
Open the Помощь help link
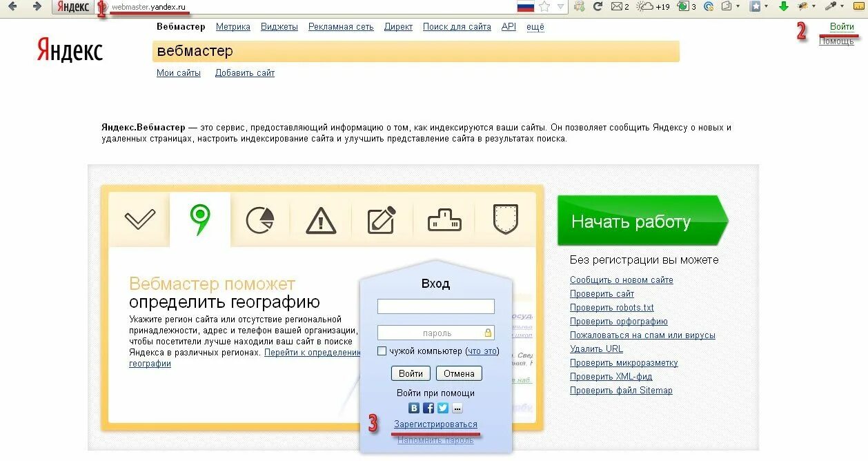click(x=836, y=41)
